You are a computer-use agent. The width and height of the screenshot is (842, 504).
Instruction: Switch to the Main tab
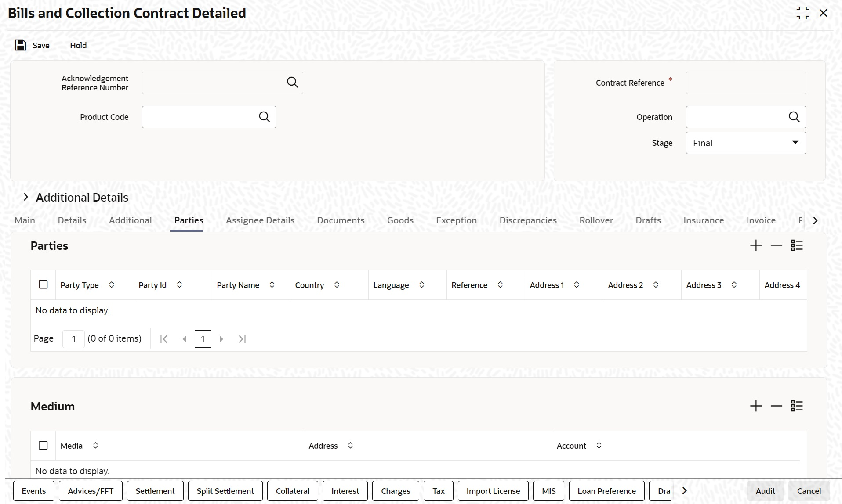pyautogui.click(x=25, y=220)
